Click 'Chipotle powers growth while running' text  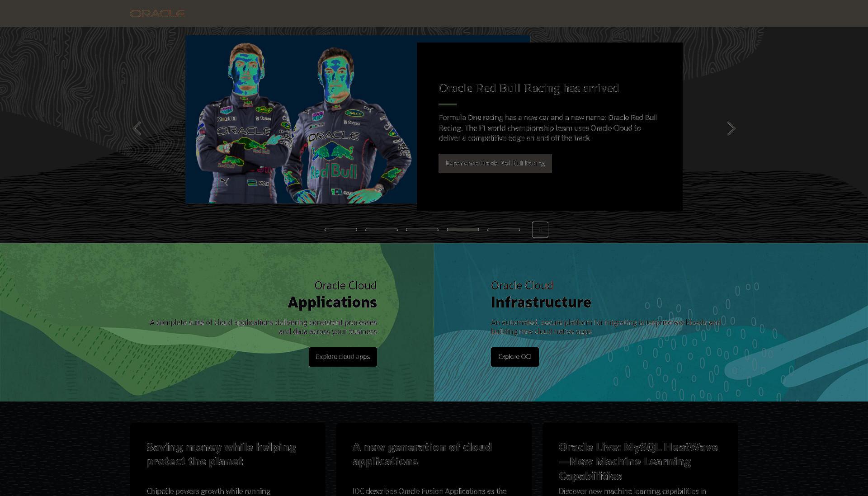click(208, 491)
